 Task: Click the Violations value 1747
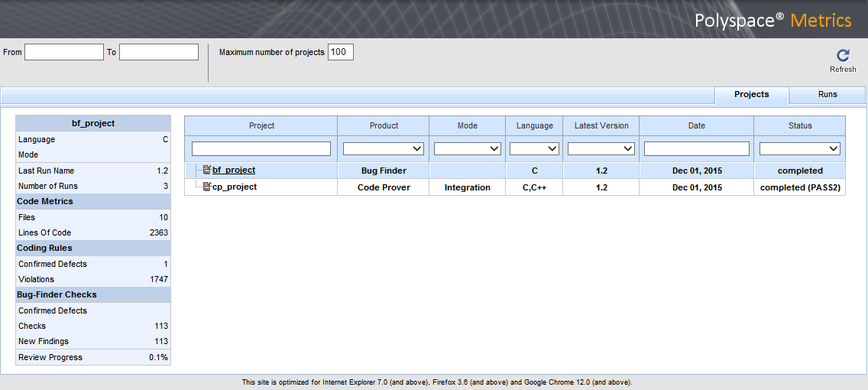(x=159, y=279)
